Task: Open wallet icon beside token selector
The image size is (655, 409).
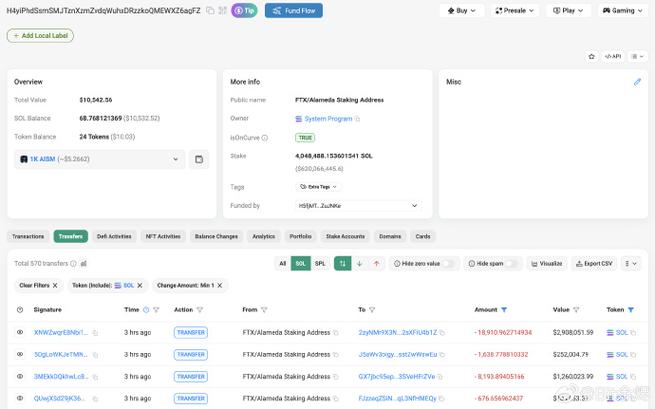Action: (199, 159)
